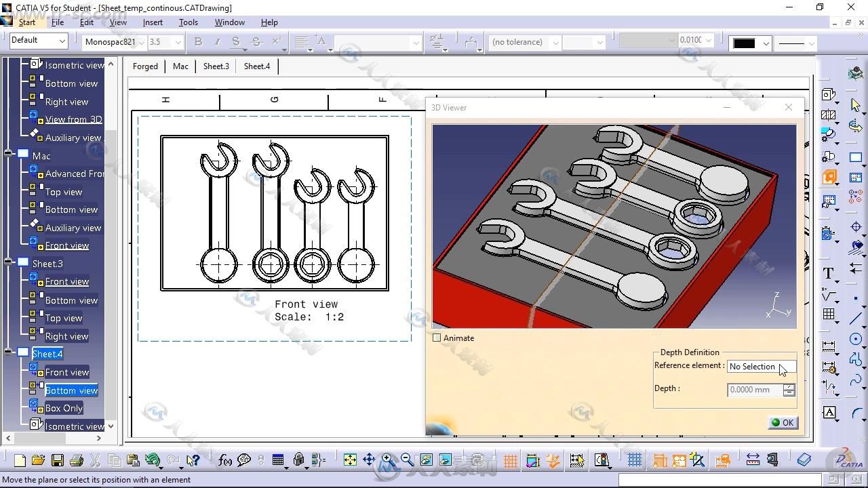Click the wrench 3D preview image

[x=614, y=226]
